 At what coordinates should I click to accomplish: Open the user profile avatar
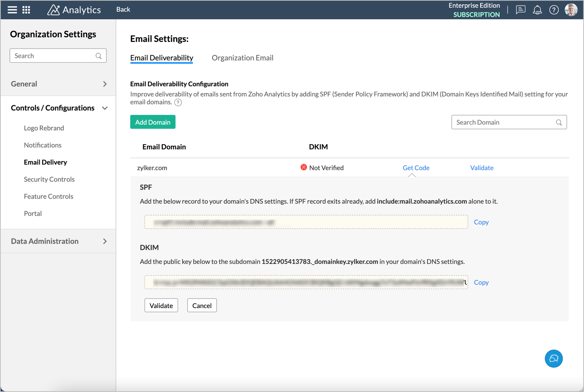(x=571, y=10)
